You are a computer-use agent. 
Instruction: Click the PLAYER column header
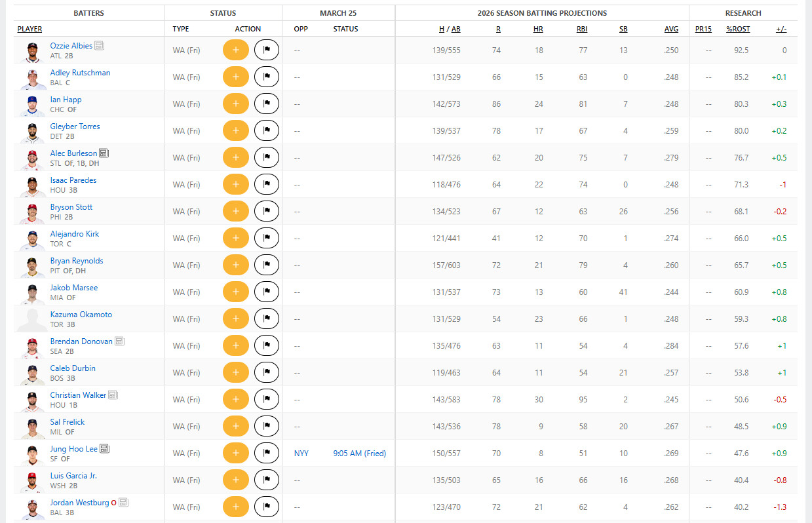[29, 29]
